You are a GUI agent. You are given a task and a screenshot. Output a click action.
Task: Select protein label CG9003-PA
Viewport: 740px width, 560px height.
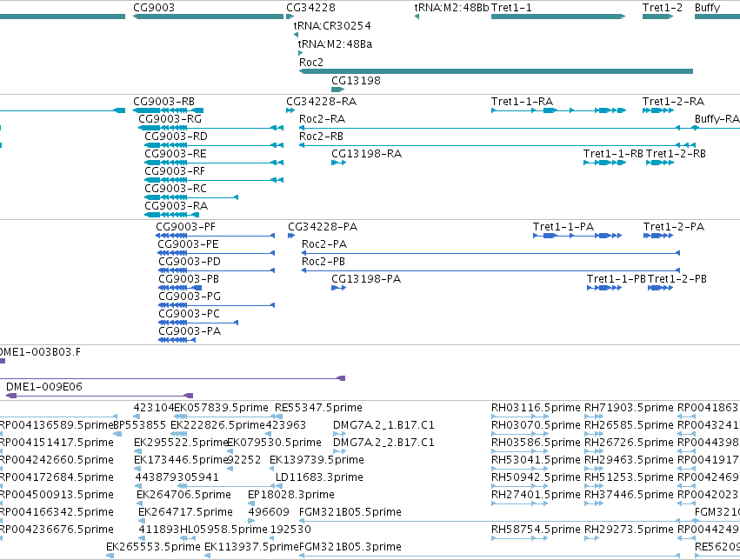190,331
